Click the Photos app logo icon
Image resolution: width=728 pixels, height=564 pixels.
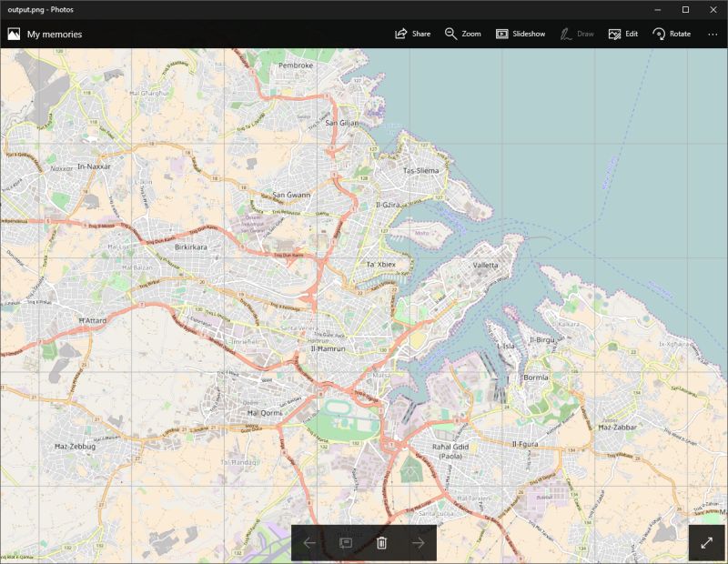pos(14,34)
